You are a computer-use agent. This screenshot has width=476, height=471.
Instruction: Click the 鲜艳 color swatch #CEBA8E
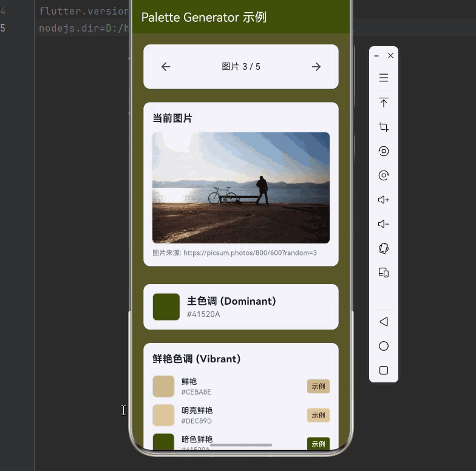click(x=163, y=386)
